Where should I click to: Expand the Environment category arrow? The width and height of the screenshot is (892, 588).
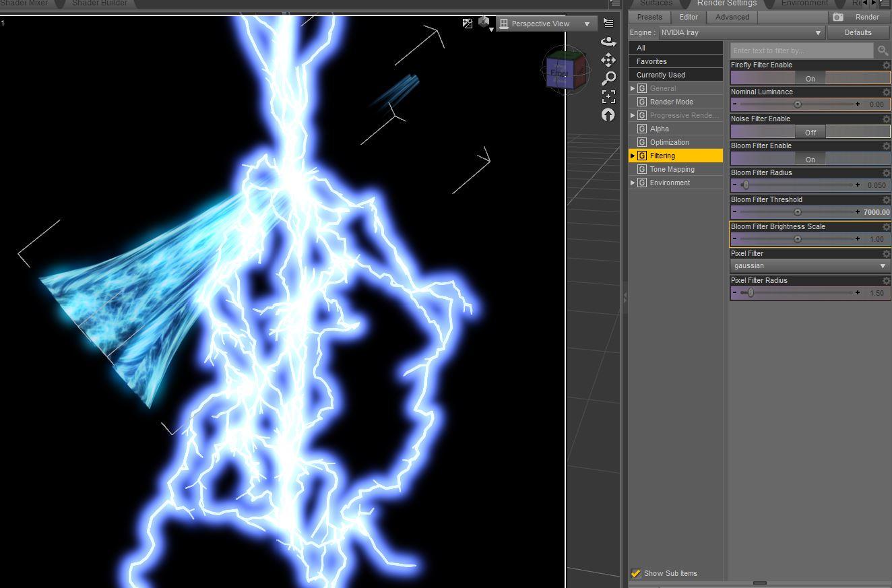tap(633, 183)
